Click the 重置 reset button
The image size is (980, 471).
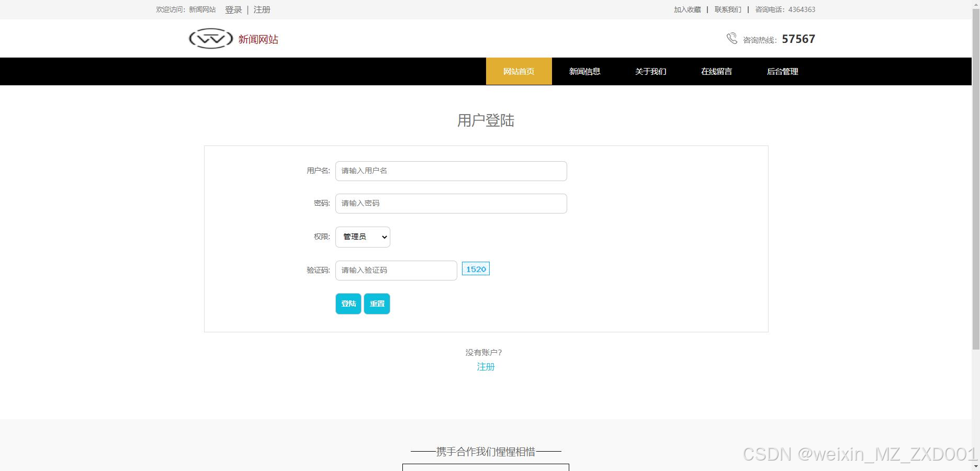click(x=377, y=304)
